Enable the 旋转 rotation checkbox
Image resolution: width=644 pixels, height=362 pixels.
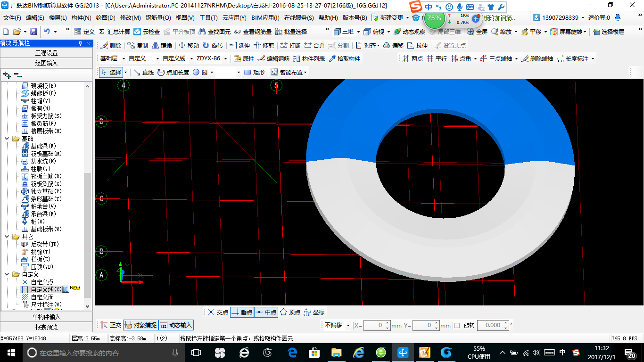tap(457, 325)
